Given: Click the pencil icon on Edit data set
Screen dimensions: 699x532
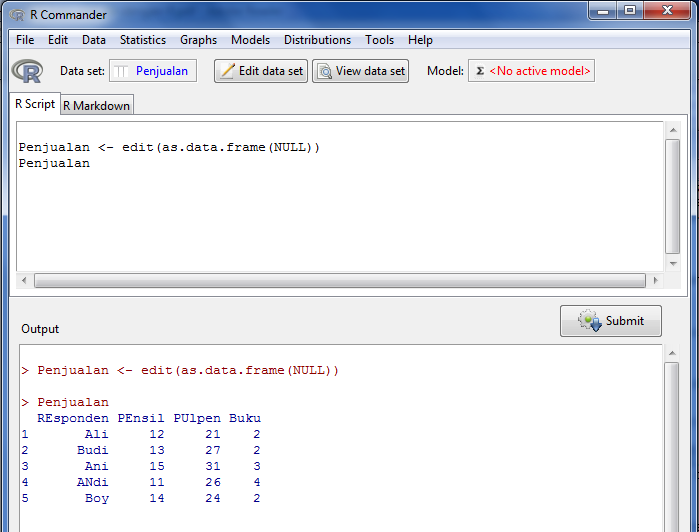Looking at the screenshot, I should coord(227,71).
